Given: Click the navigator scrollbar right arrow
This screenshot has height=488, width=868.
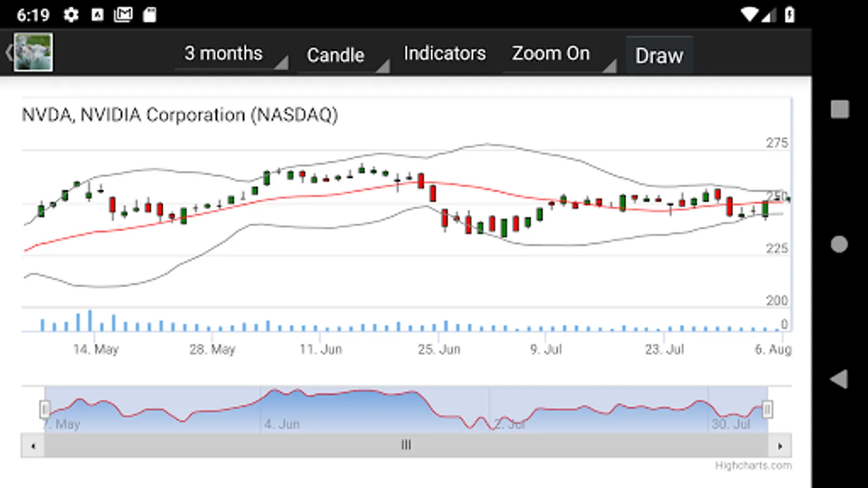Looking at the screenshot, I should point(780,446).
